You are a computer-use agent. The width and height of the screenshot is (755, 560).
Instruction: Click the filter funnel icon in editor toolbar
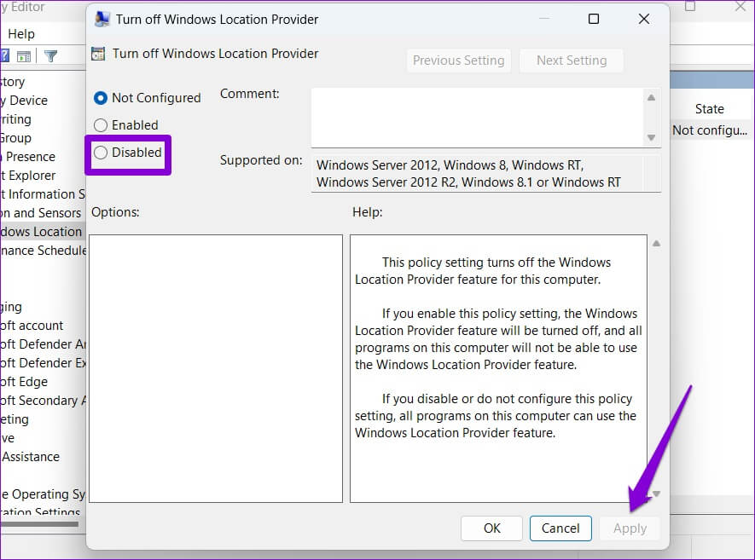pyautogui.click(x=50, y=56)
